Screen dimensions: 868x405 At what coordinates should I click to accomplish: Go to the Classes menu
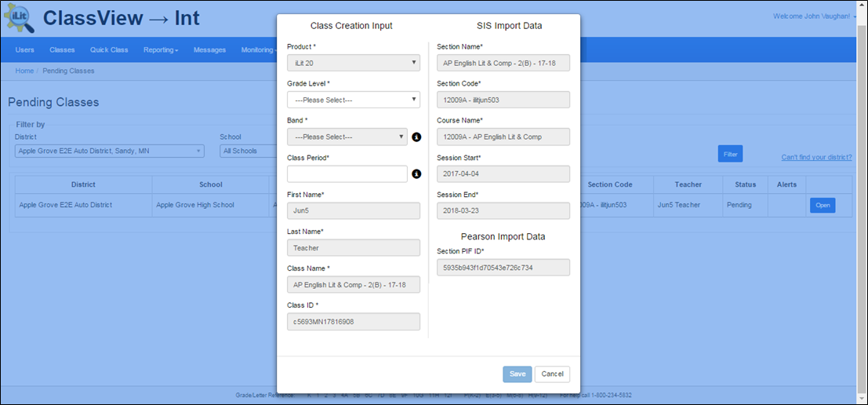(x=62, y=50)
